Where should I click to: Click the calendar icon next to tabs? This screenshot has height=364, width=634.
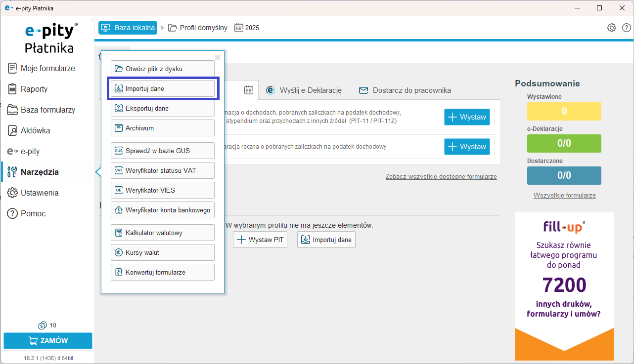pyautogui.click(x=249, y=90)
